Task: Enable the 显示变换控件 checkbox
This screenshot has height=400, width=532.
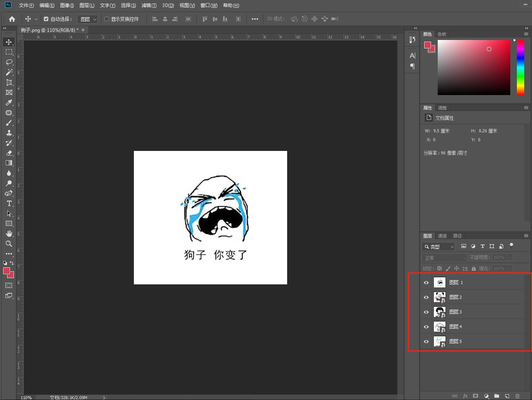Action: (x=107, y=19)
